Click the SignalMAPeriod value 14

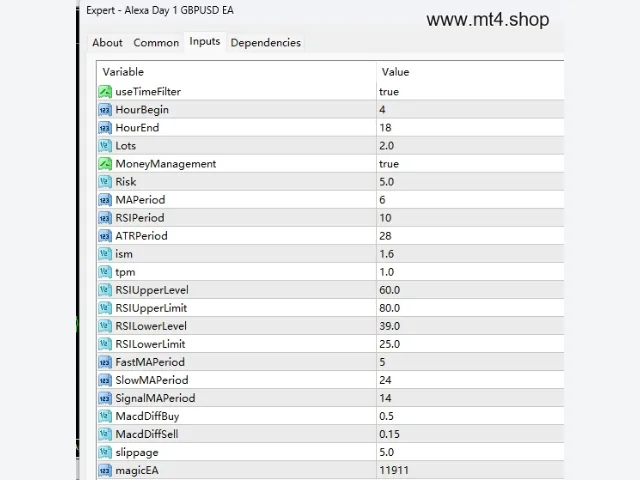coord(385,398)
